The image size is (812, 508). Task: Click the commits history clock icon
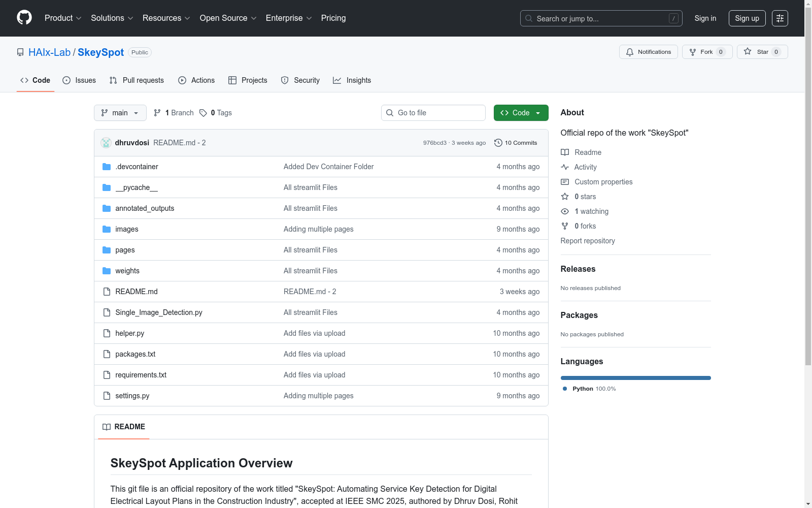pyautogui.click(x=498, y=143)
